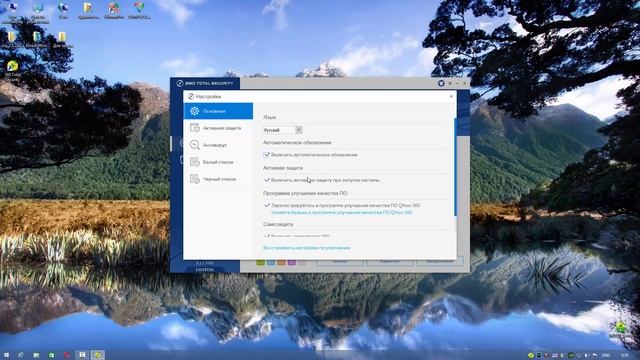Click the Самозащита section heading
The width and height of the screenshot is (640, 360).
point(278,224)
